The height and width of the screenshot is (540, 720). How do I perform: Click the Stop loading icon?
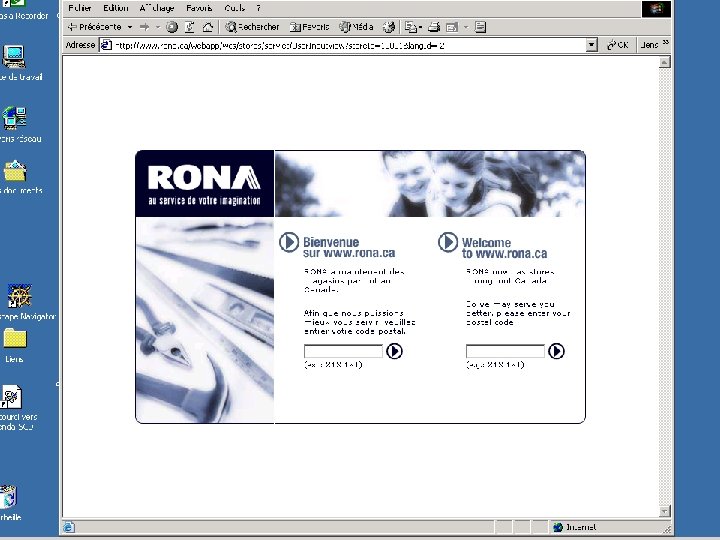coord(172,27)
